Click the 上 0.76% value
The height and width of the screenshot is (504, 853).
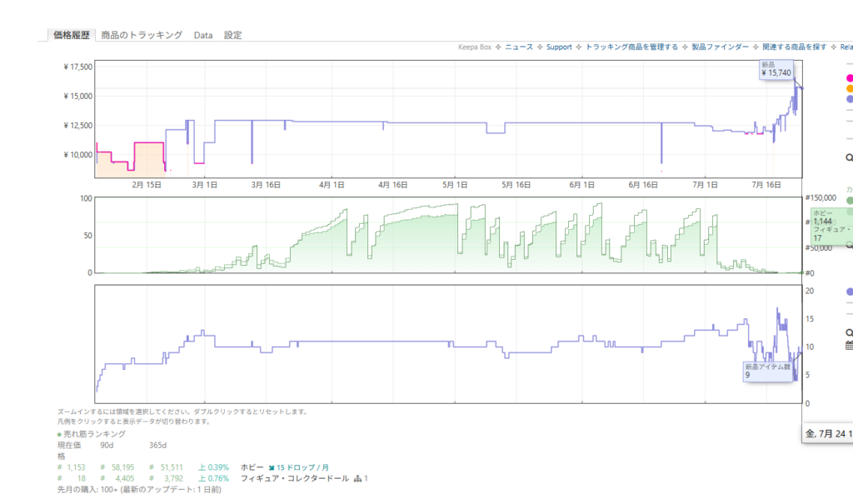(x=213, y=478)
